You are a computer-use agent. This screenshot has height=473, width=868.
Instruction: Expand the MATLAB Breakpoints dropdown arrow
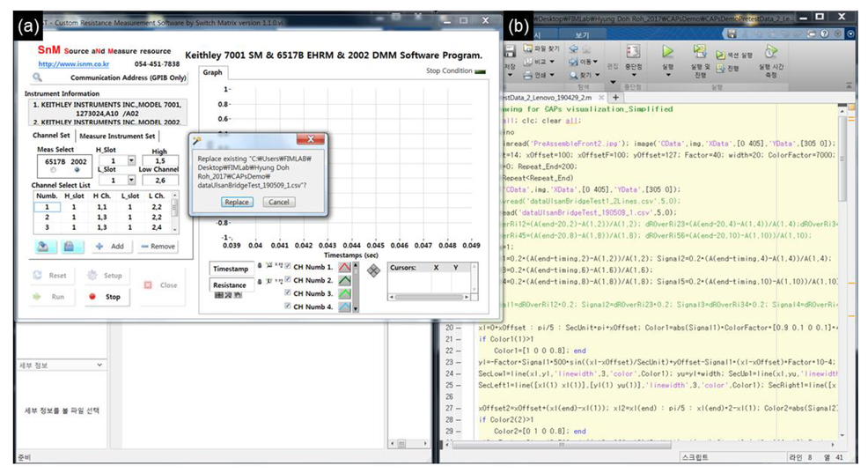pyautogui.click(x=633, y=74)
